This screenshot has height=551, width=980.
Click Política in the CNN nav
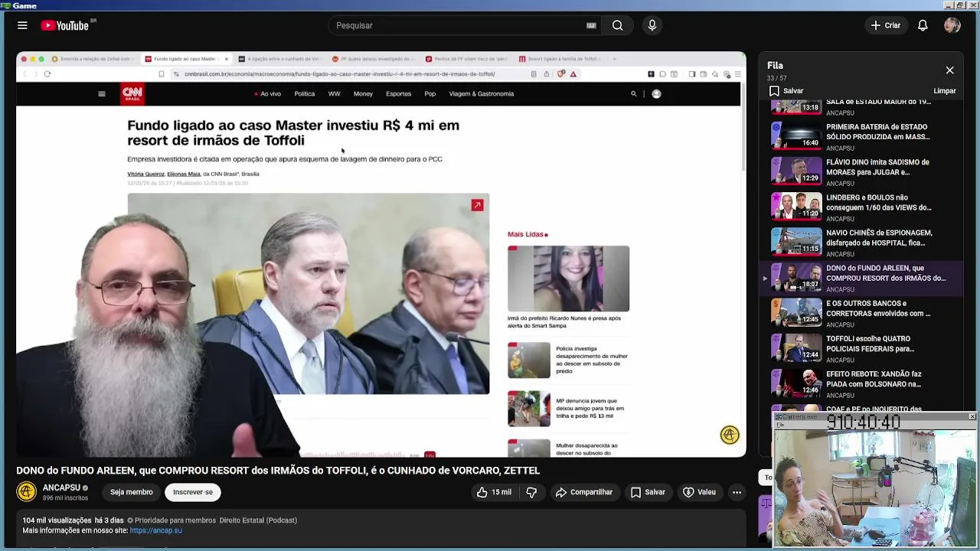(x=304, y=94)
